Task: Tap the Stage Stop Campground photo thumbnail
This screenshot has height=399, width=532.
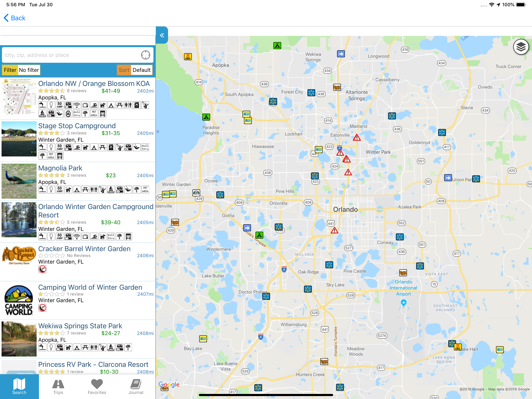Action: click(19, 139)
